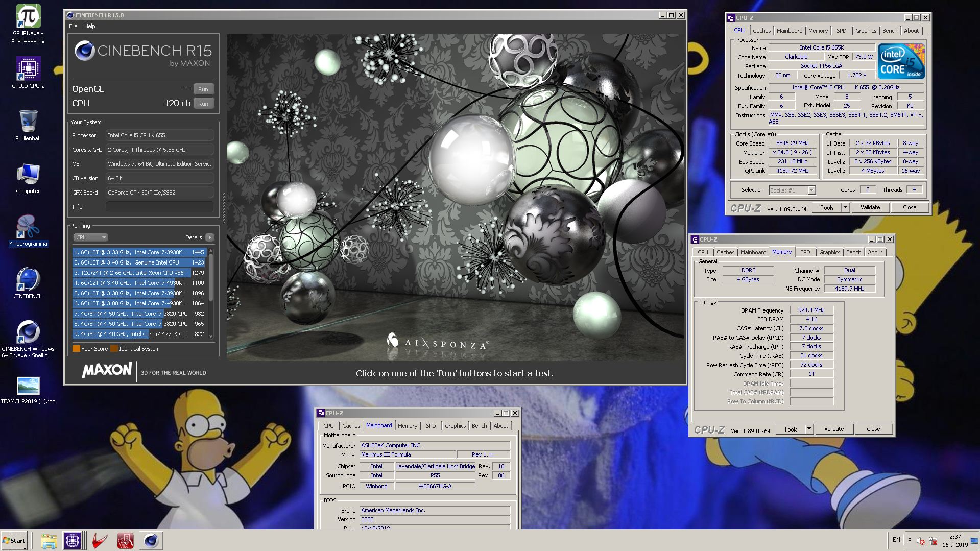Image resolution: width=980 pixels, height=551 pixels.
Task: Open Tools dropdown arrow in CPU-Z CPU window
Action: 845,207
